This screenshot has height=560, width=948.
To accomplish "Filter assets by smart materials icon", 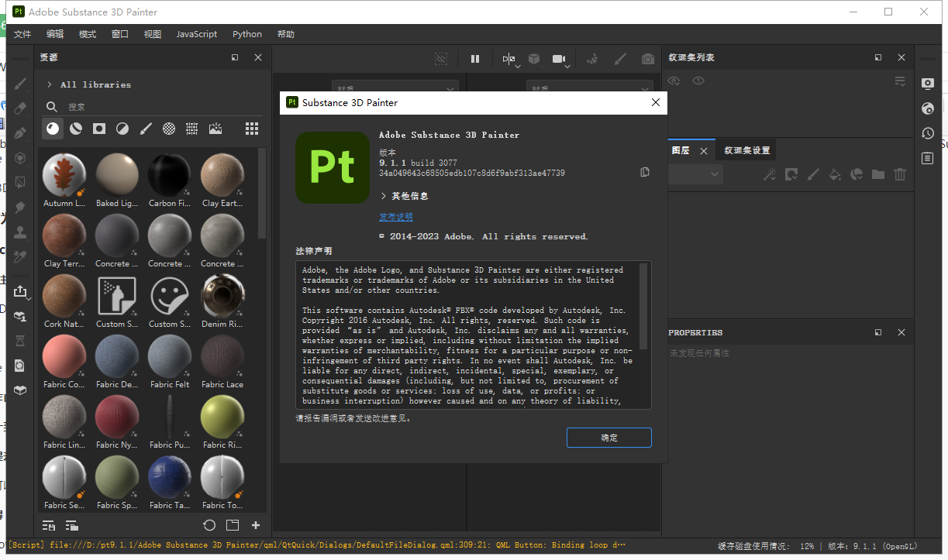I will [x=76, y=129].
